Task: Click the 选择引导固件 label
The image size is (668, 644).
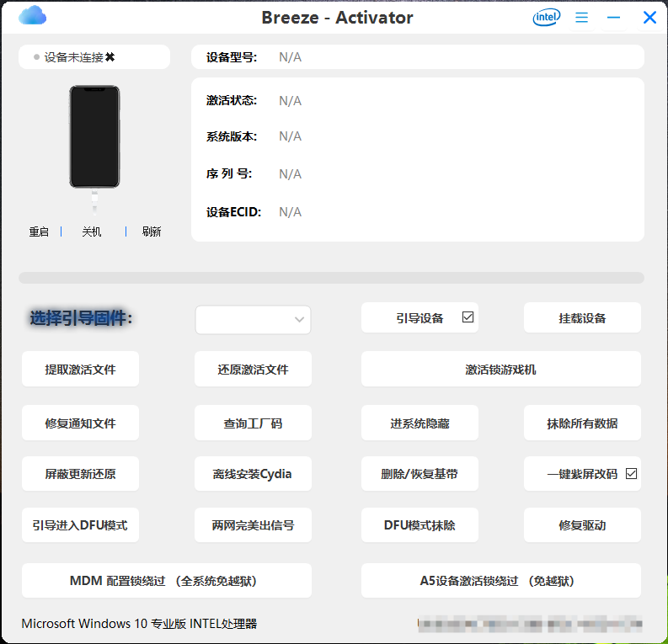Action: click(x=81, y=318)
